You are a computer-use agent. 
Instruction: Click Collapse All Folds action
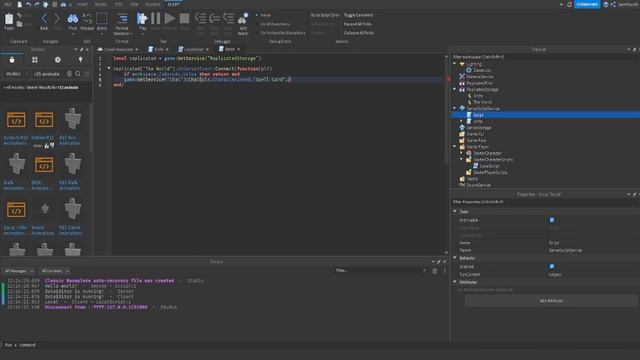(359, 33)
